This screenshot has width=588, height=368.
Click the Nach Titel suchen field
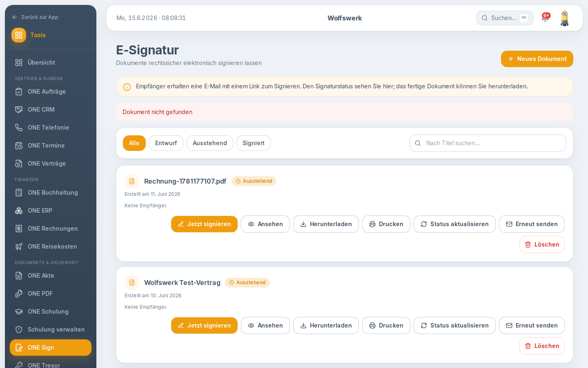coord(488,143)
